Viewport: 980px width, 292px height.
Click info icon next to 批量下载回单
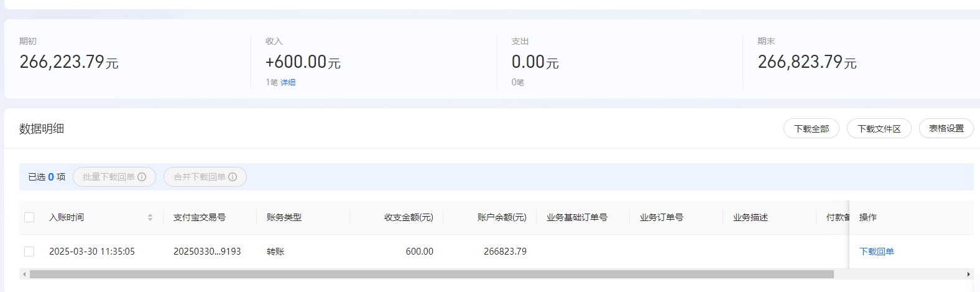[x=142, y=177]
